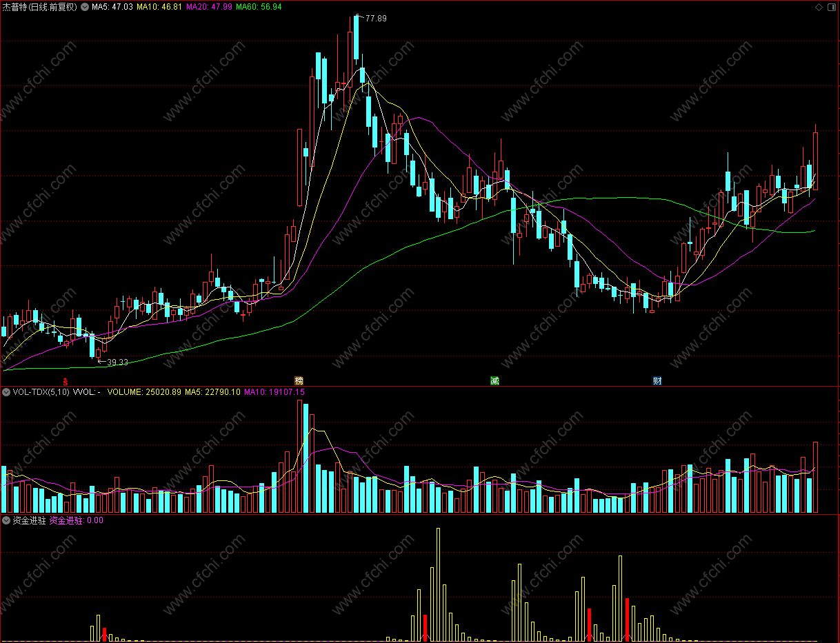840x643 pixels.
Task: Click the diamond icon at top right
Action: point(819,7)
